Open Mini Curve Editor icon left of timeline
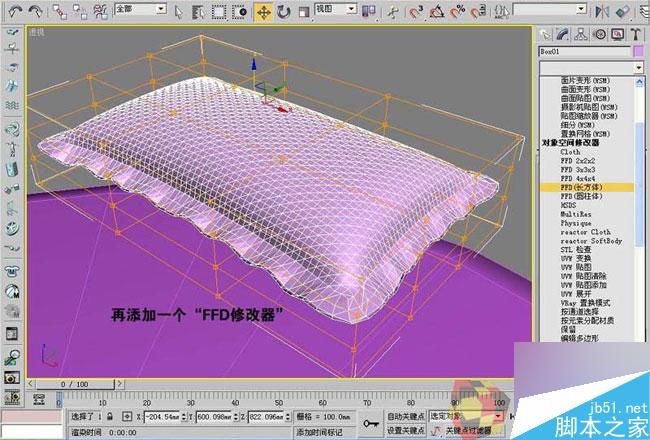 [39, 399]
